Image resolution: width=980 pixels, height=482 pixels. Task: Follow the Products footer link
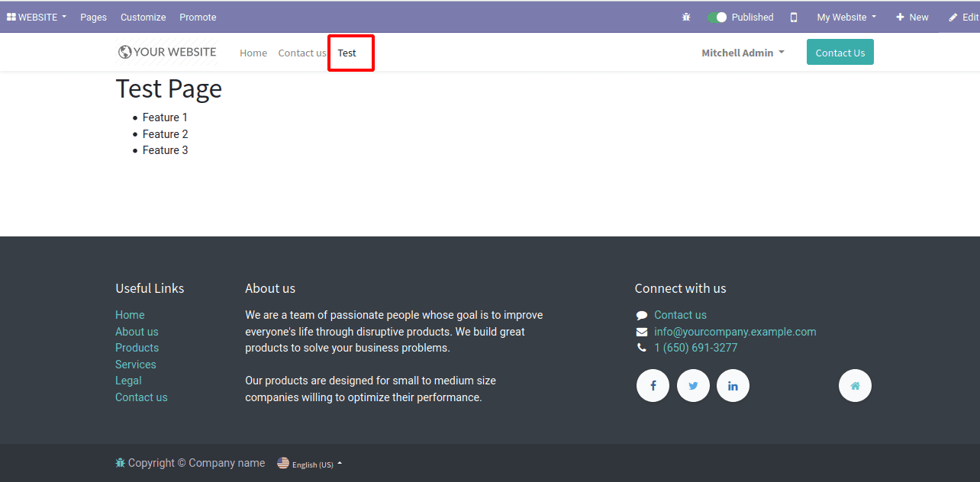point(137,348)
